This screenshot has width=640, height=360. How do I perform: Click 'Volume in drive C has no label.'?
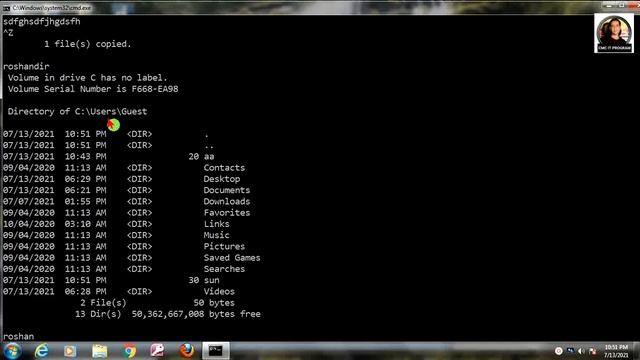coord(87,78)
